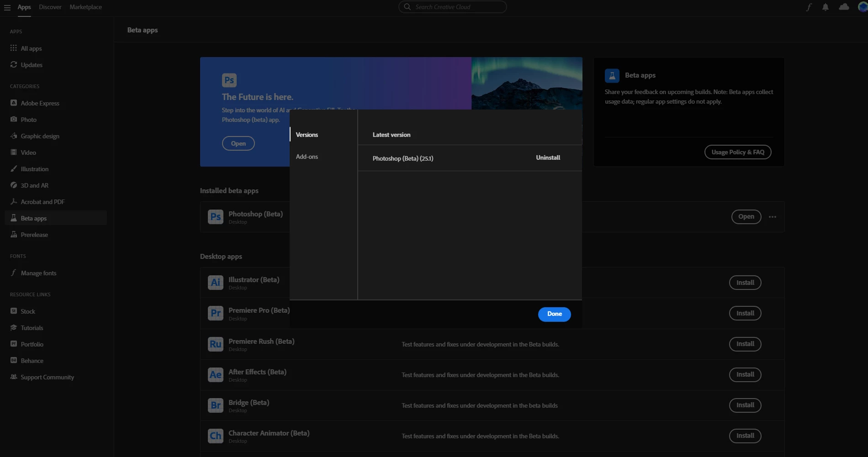The height and width of the screenshot is (457, 868).
Task: Install After Effects (Beta)
Action: (745, 374)
